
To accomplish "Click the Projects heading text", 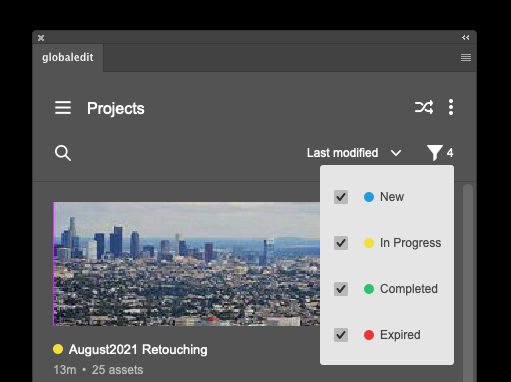I will (116, 108).
